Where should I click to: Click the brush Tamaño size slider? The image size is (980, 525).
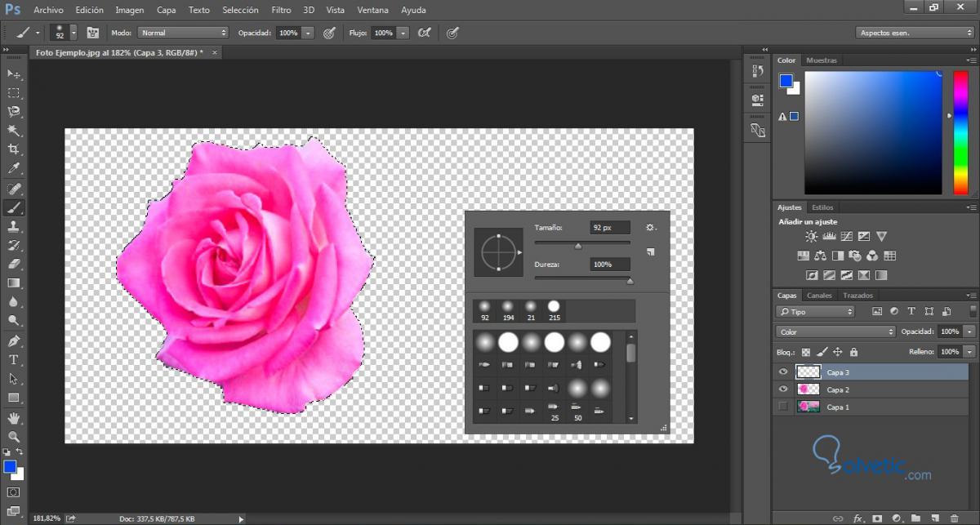[x=581, y=243]
